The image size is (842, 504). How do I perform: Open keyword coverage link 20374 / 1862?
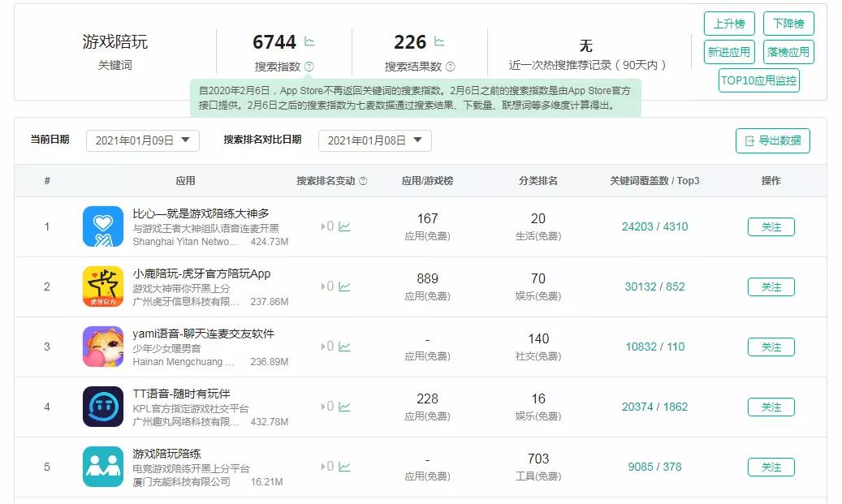[x=654, y=407]
